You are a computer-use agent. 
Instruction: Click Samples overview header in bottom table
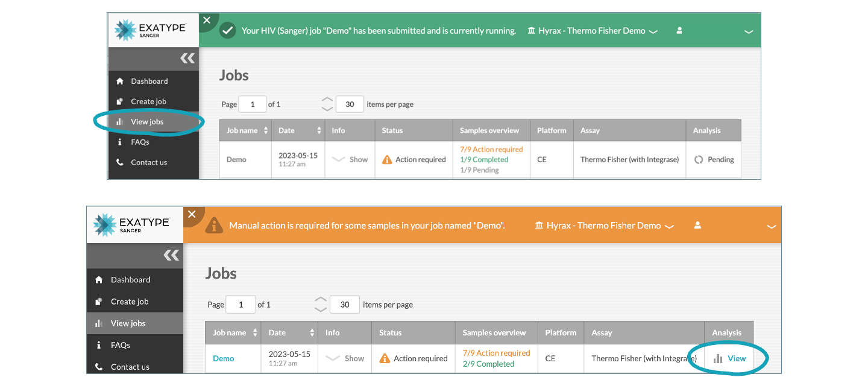[497, 332]
